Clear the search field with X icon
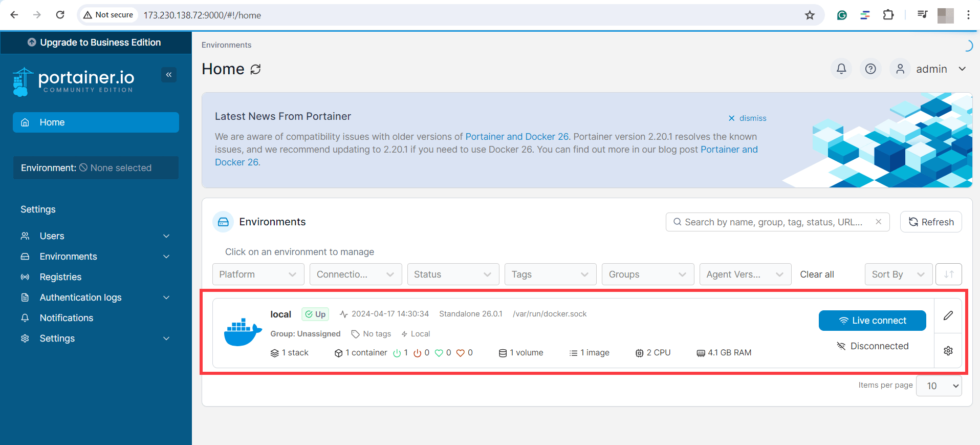This screenshot has height=445, width=980. tap(878, 222)
